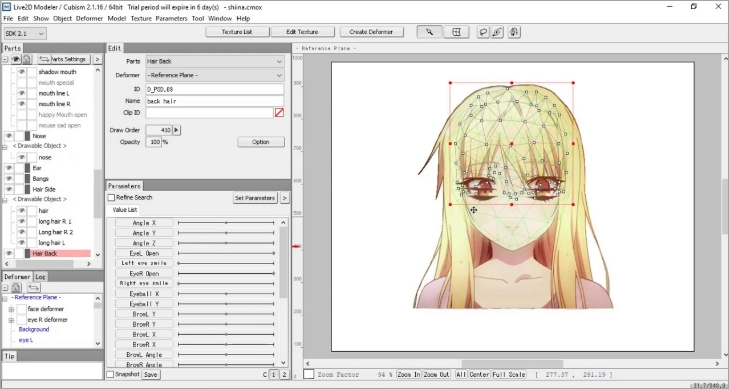729x389 pixels.
Task: Toggle visibility of the Bangs part
Action: (8, 178)
